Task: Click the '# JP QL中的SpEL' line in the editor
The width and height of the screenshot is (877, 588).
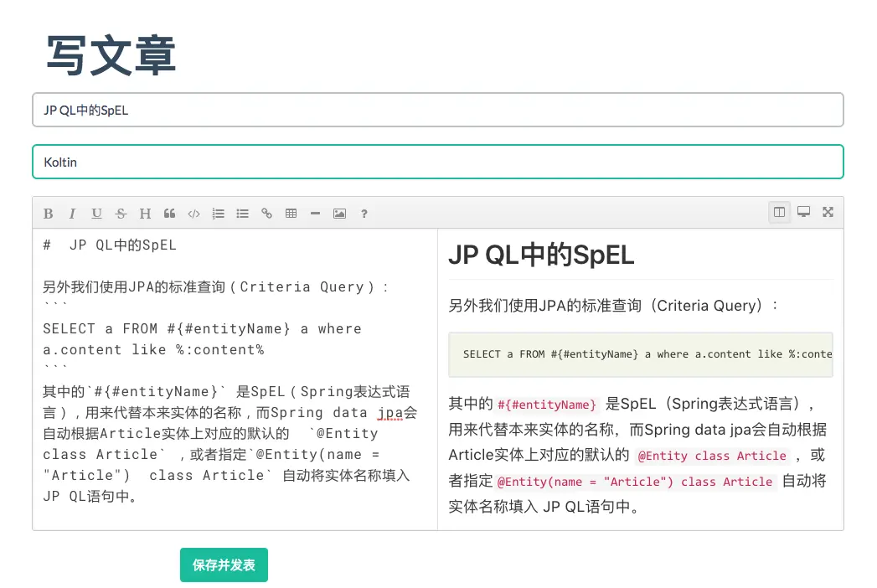Action: pyautogui.click(x=110, y=245)
